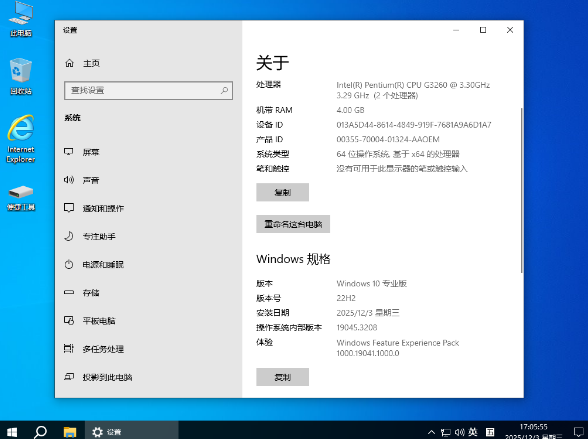The image size is (588, 439).
Task: Click the 设备 ID label
Action: 270,125
